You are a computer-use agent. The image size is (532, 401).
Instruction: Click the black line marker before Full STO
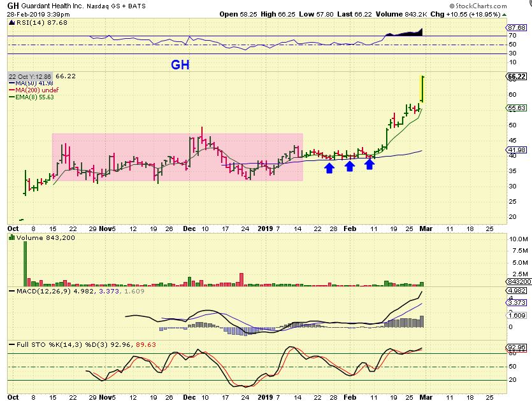12,345
